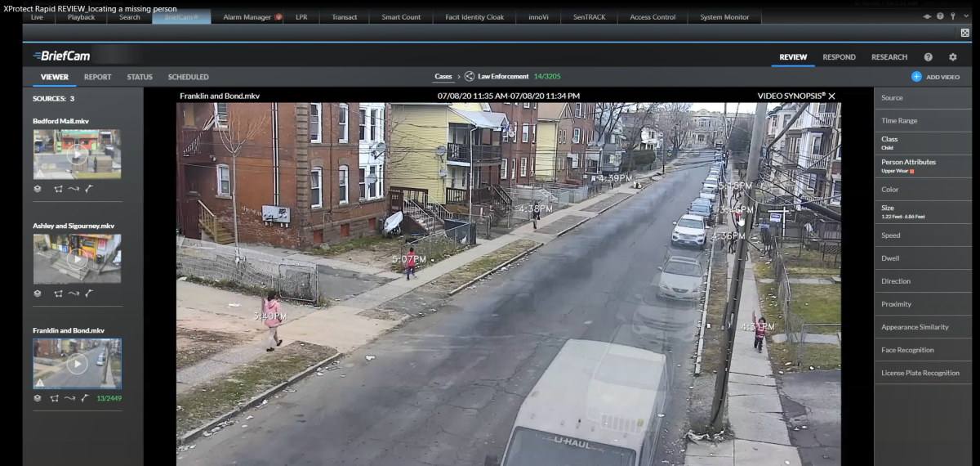Open the BriefCam help question mark
Image resolution: width=980 pixels, height=466 pixels.
click(929, 57)
